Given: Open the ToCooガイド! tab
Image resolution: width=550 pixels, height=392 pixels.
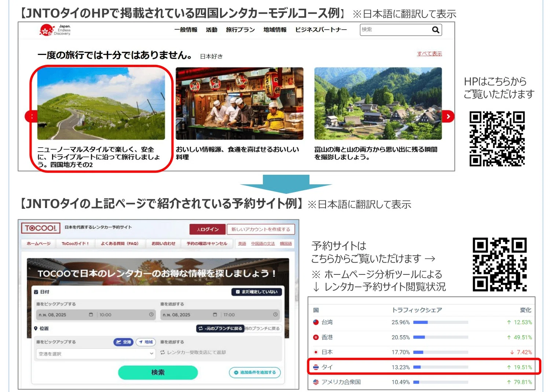Looking at the screenshot, I should point(75,244).
